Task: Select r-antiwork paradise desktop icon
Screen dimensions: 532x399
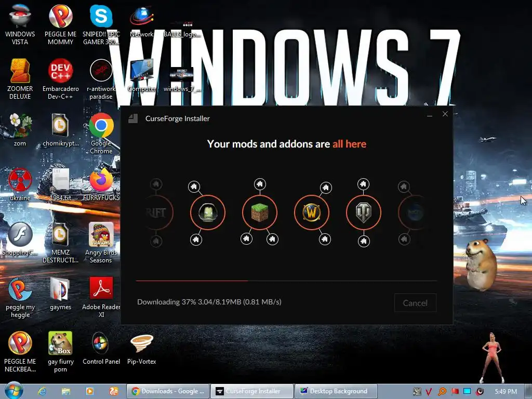Action: [101, 79]
